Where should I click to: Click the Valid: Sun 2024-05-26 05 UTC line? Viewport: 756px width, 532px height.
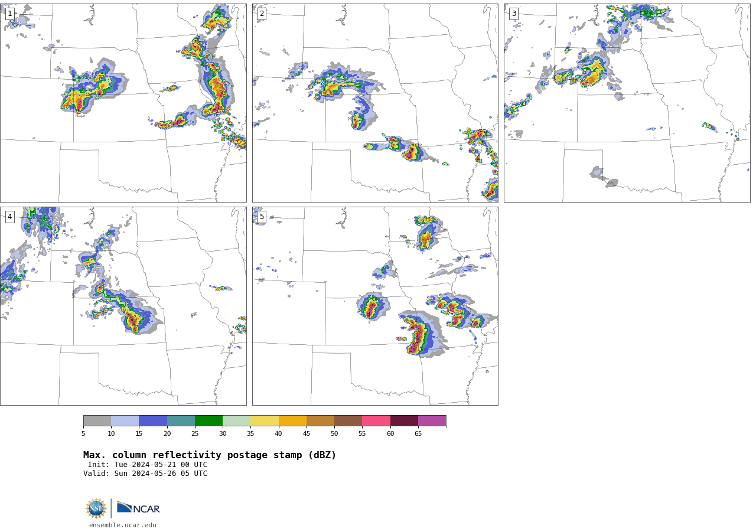click(x=145, y=474)
